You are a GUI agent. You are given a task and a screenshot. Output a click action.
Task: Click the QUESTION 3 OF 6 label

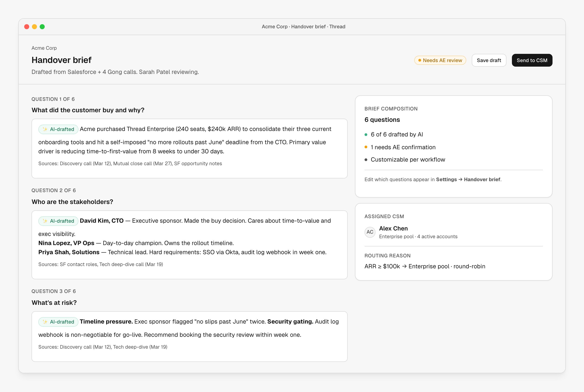click(53, 291)
